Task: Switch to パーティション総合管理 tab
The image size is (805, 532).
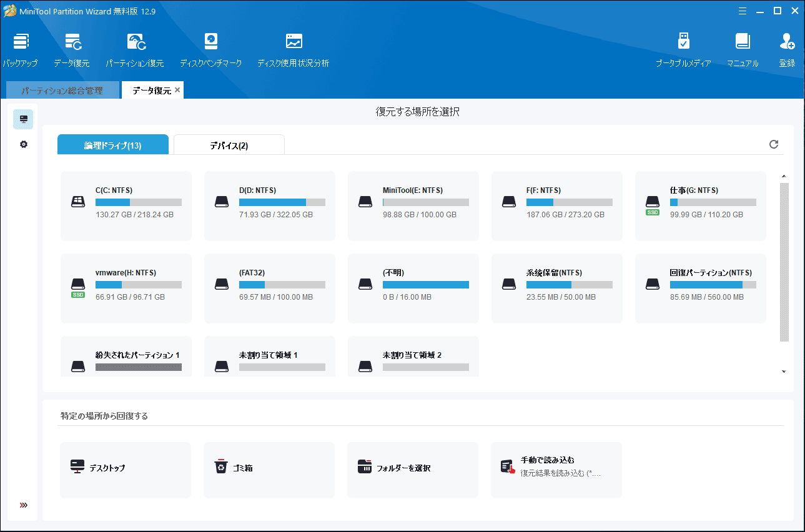Action: click(62, 91)
